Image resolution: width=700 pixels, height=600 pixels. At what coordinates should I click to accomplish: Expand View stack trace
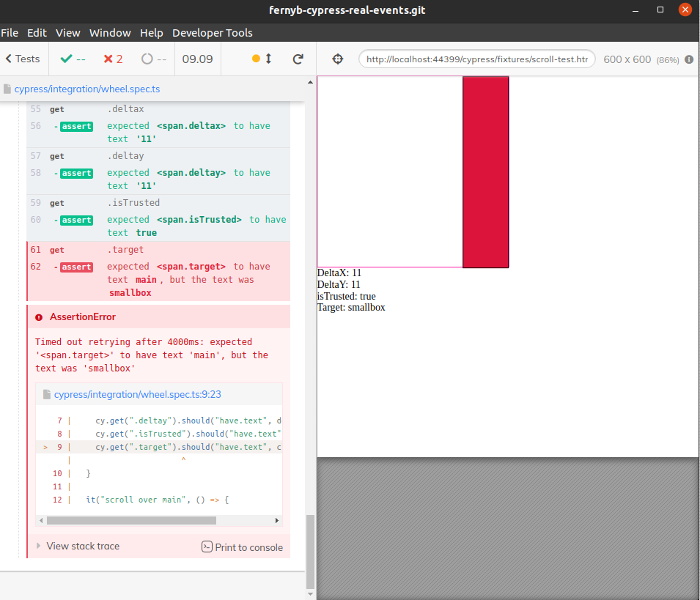coord(78,546)
